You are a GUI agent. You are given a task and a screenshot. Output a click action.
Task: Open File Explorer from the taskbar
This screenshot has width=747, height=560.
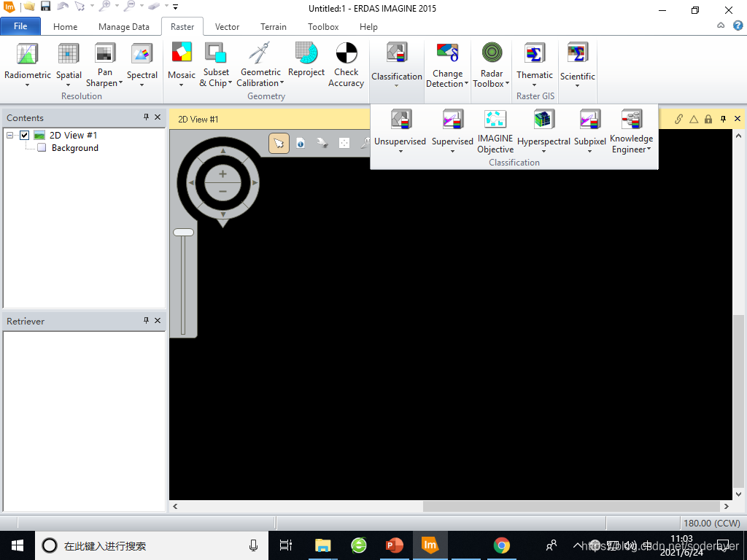(x=322, y=545)
